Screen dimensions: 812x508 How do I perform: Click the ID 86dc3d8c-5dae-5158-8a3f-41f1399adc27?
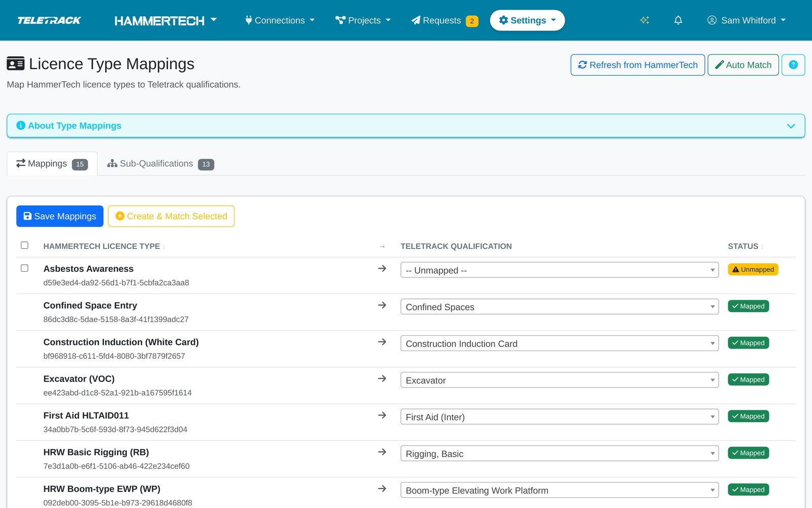(116, 320)
